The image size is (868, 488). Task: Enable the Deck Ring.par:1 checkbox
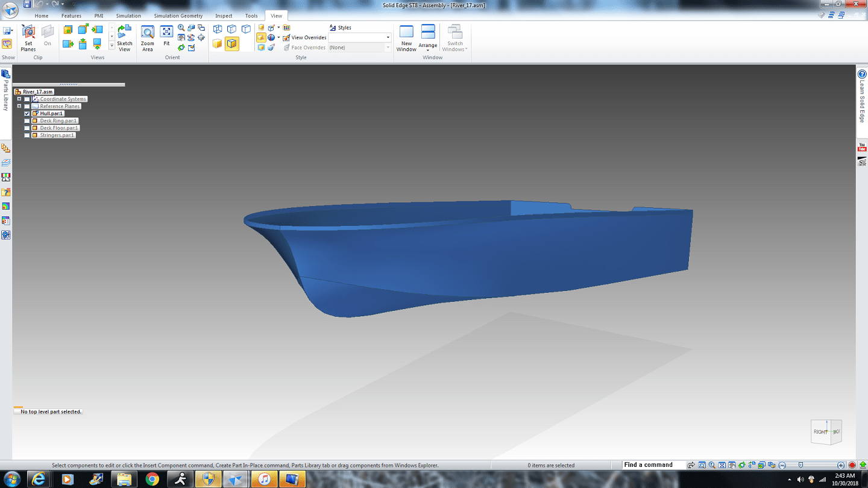point(27,120)
